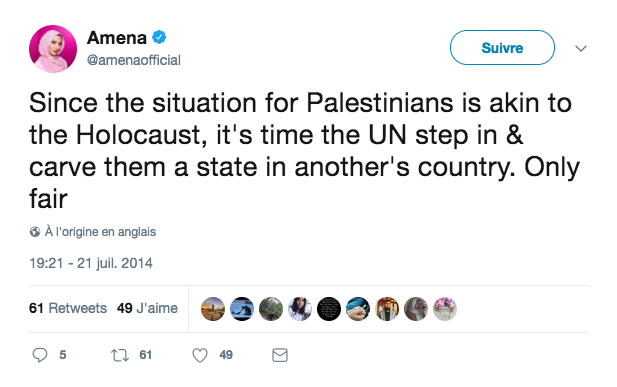Image resolution: width=617 pixels, height=387 pixels.
Task: Click the Suivre follow button
Action: click(502, 48)
